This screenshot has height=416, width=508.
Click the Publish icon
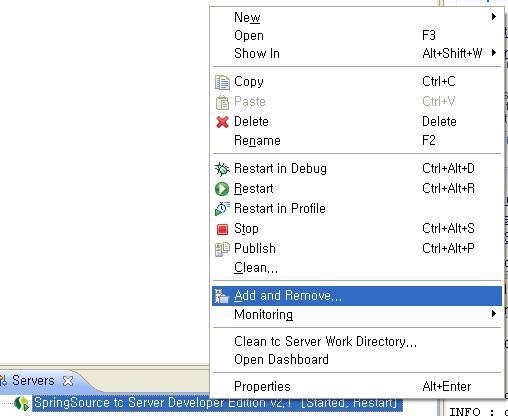(222, 249)
